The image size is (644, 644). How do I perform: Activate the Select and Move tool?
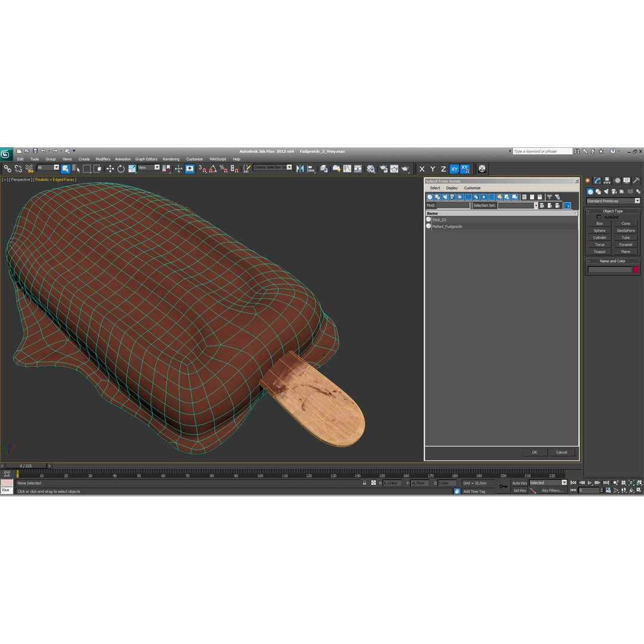coord(110,169)
